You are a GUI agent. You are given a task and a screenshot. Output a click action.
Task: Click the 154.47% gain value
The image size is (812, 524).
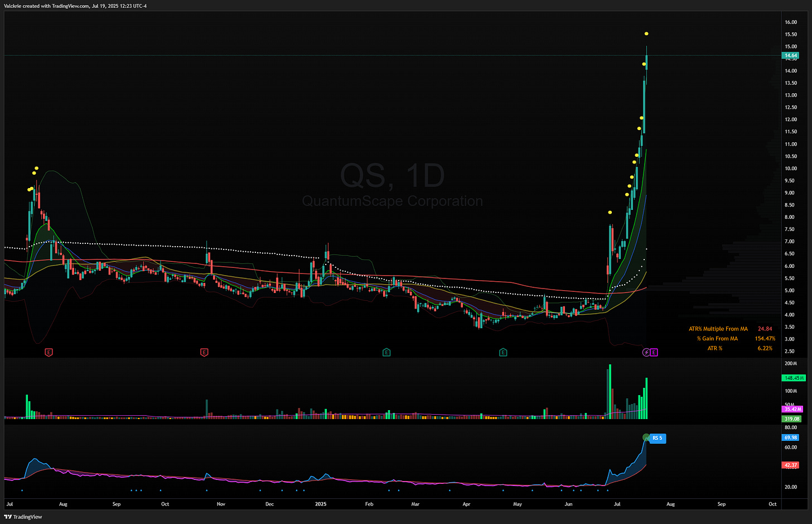(x=765, y=339)
